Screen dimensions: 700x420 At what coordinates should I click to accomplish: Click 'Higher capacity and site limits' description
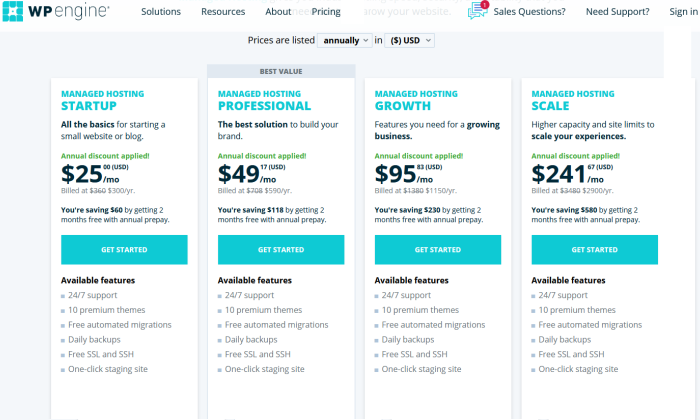[592, 130]
